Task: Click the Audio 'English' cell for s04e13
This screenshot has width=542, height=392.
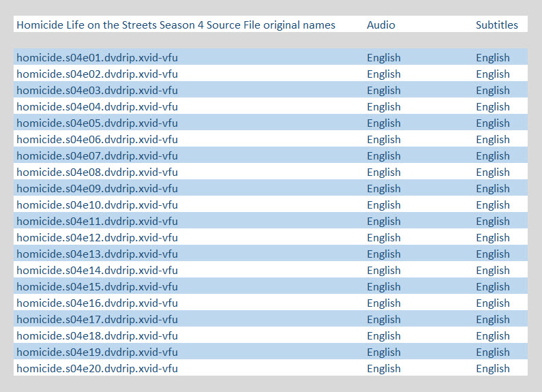Action: (384, 254)
